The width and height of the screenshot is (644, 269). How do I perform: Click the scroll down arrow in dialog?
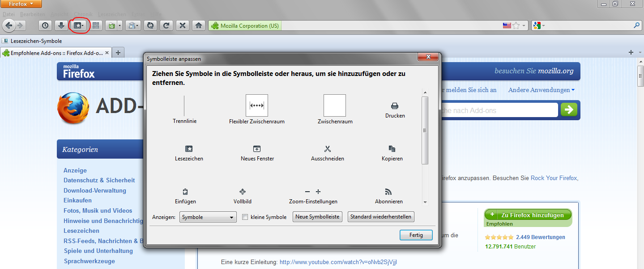(425, 202)
